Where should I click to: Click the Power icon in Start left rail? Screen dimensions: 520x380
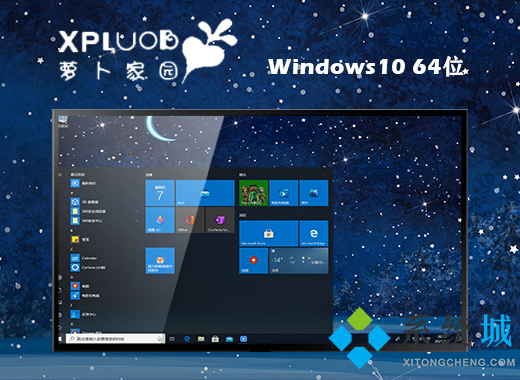click(x=60, y=328)
